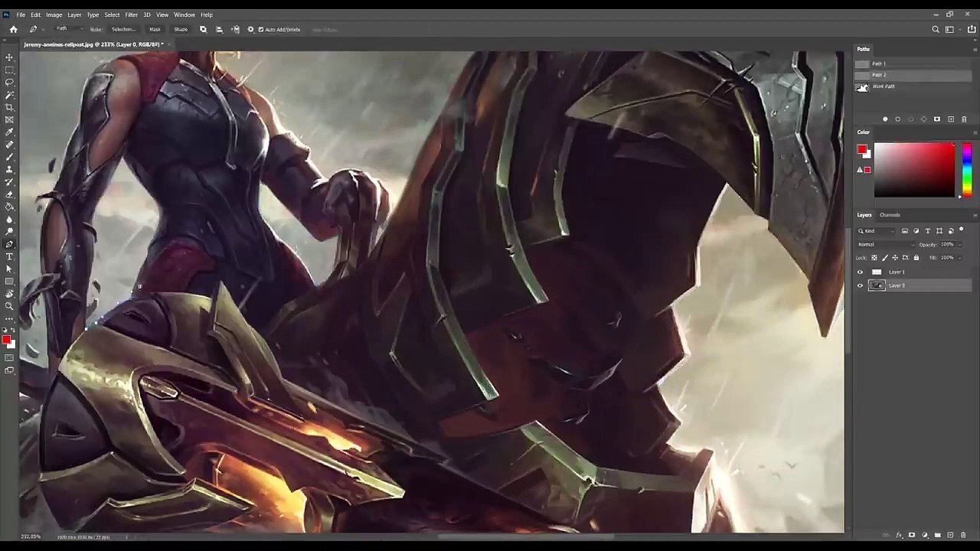Load path as a selection
The image size is (980, 551).
pos(911,119)
